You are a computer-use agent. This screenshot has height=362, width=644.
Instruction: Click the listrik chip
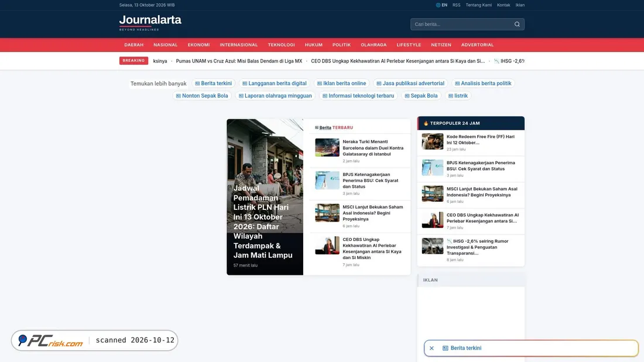pos(458,96)
